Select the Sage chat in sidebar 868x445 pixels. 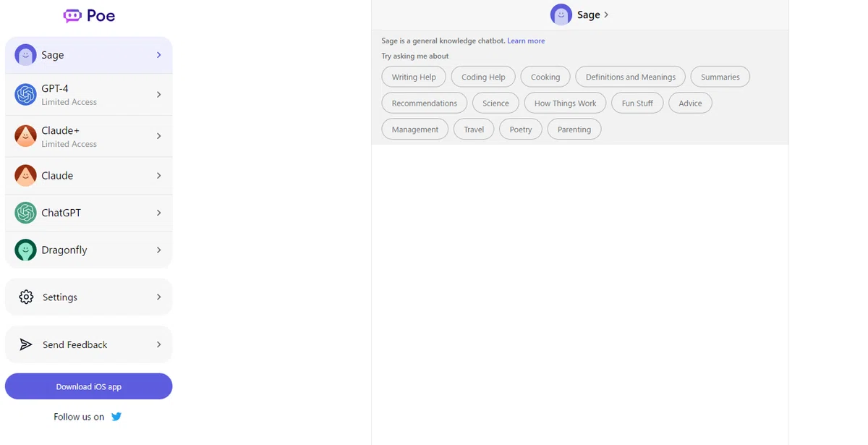(88, 55)
